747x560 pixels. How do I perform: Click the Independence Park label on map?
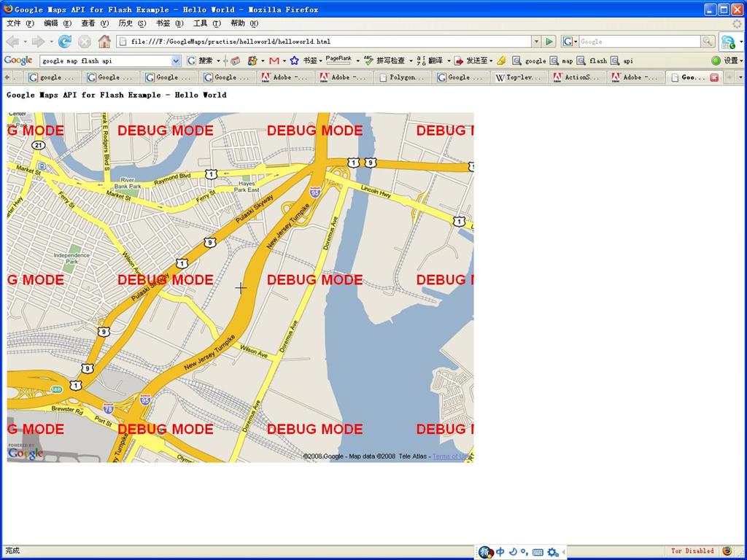[71, 258]
